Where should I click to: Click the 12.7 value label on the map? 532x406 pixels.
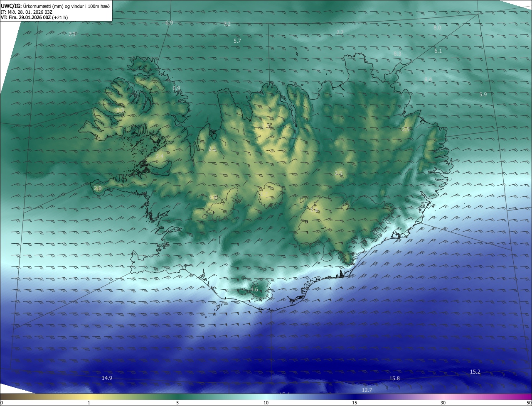(367, 390)
